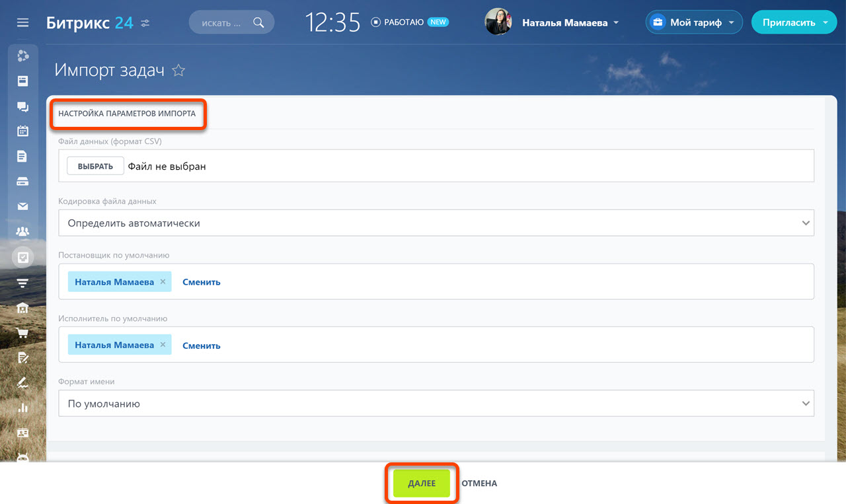Click the 12:35 clock
This screenshot has width=846, height=504.
pos(332,22)
